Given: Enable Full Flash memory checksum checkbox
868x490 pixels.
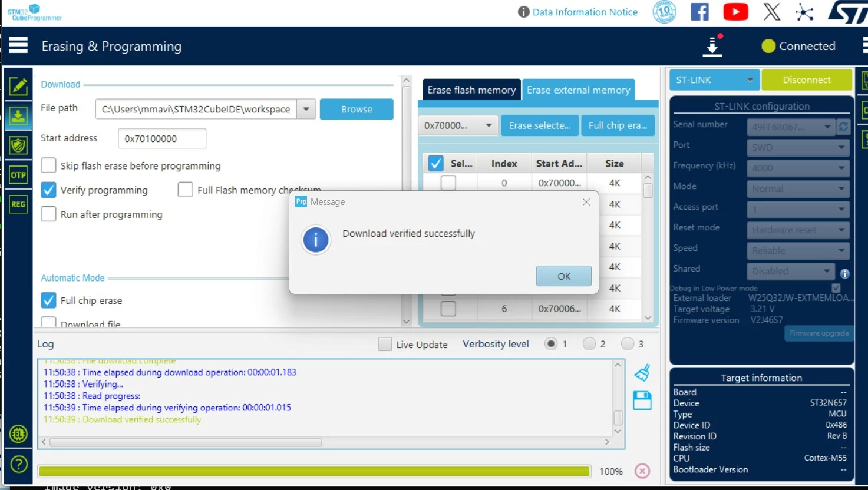Looking at the screenshot, I should click(x=185, y=190).
